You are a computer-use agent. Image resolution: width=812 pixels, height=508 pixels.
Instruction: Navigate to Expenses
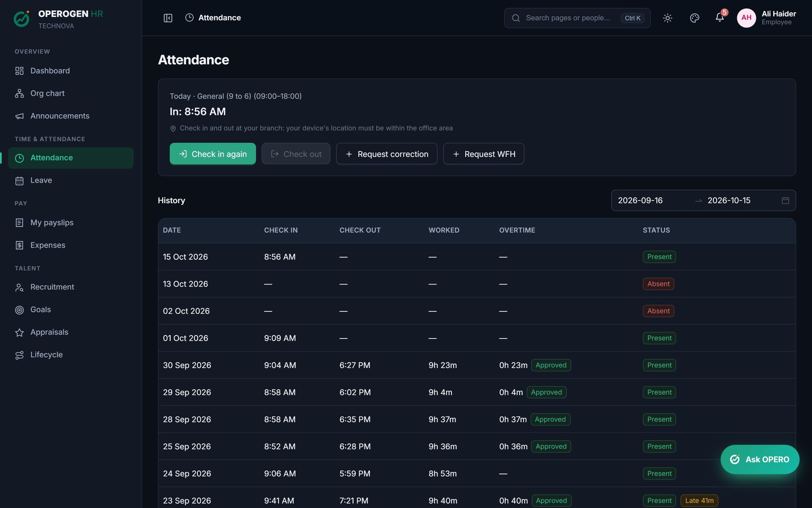click(x=71, y=245)
